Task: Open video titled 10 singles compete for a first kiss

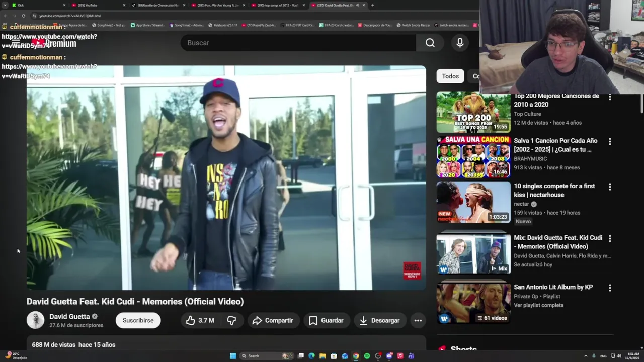Action: pos(554,191)
